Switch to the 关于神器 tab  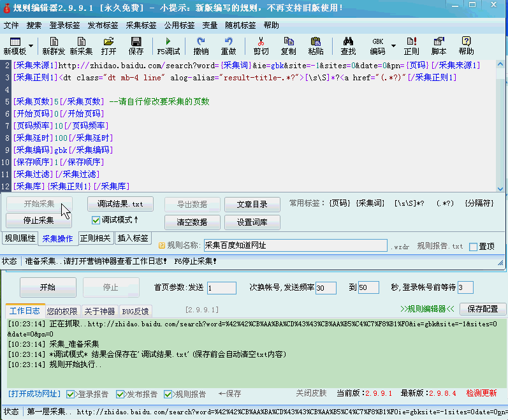point(99,312)
